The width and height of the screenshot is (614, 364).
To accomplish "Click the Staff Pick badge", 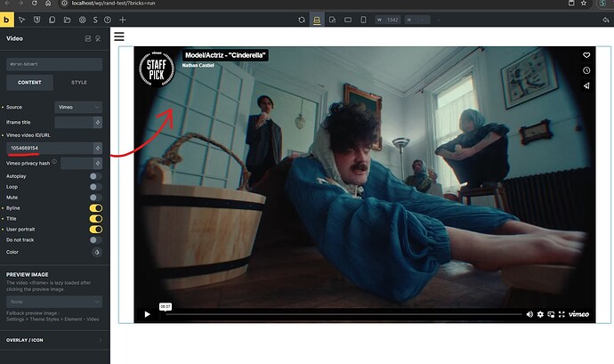I will point(157,69).
